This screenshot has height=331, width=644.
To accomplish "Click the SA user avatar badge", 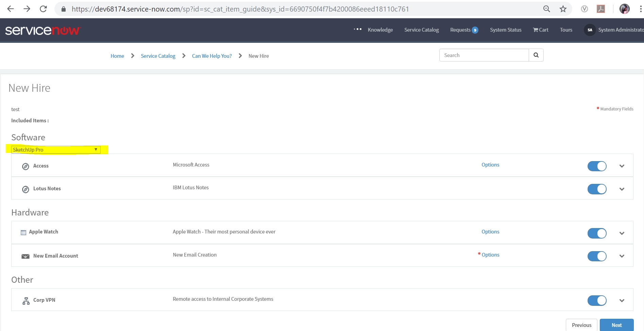I will tap(590, 30).
